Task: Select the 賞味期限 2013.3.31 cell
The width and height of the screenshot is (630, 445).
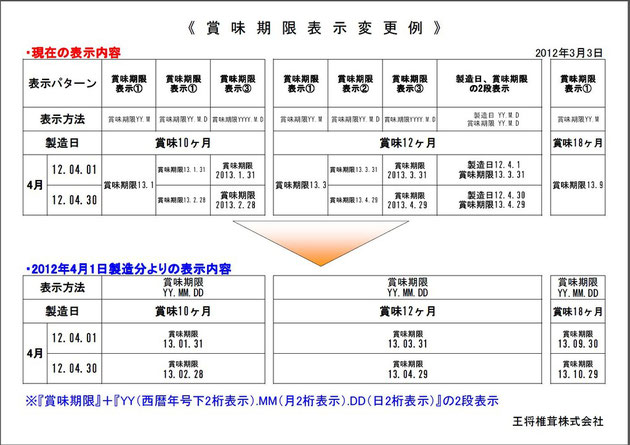Action: click(x=410, y=170)
